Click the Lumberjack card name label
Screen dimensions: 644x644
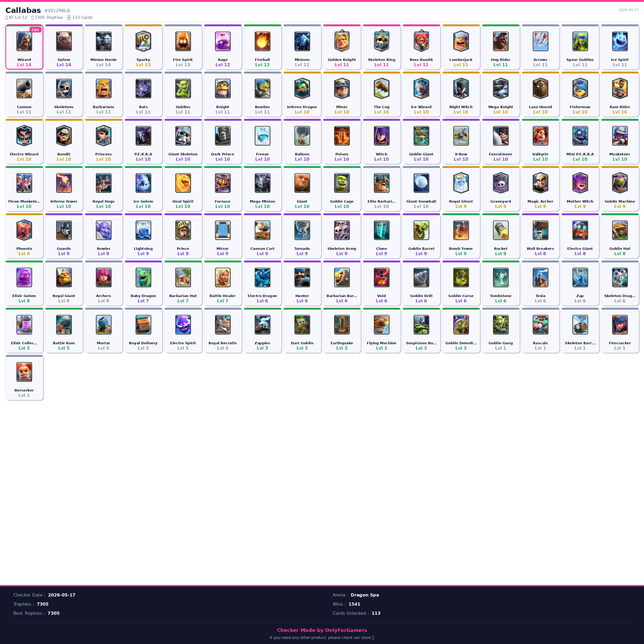pyautogui.click(x=461, y=60)
